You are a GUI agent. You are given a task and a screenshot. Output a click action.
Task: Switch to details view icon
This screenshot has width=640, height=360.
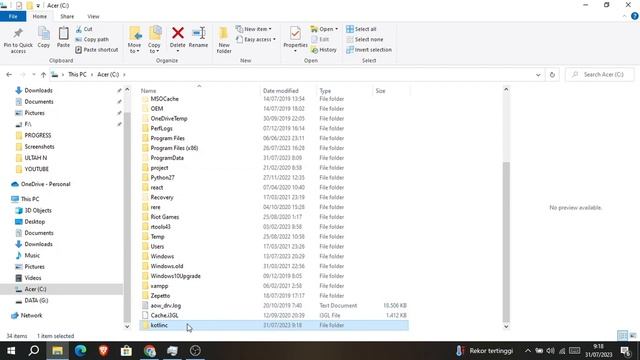(x=622, y=336)
